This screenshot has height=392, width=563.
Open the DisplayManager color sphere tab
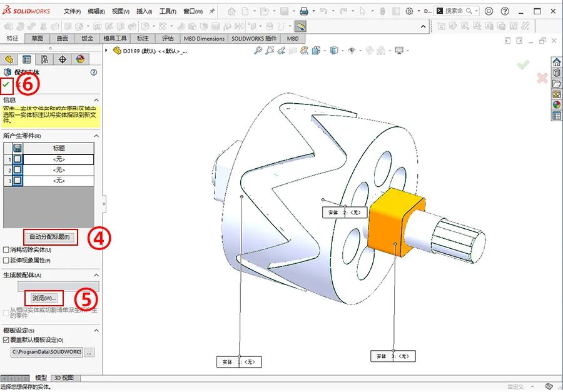pos(80,59)
